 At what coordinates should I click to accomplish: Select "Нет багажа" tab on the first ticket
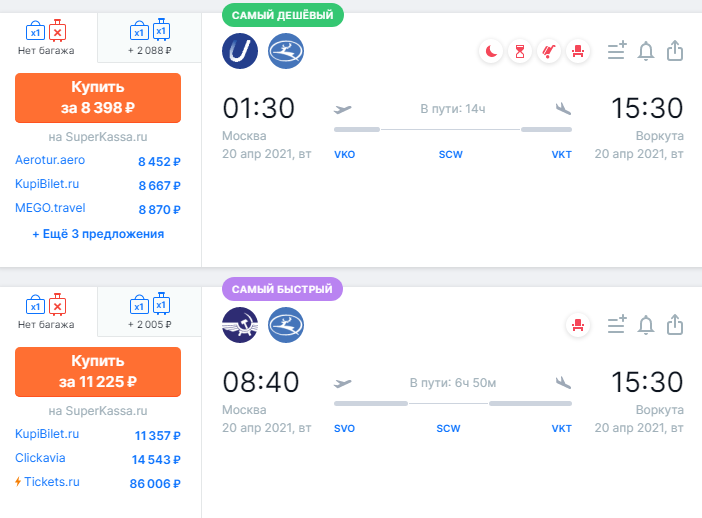coord(47,39)
